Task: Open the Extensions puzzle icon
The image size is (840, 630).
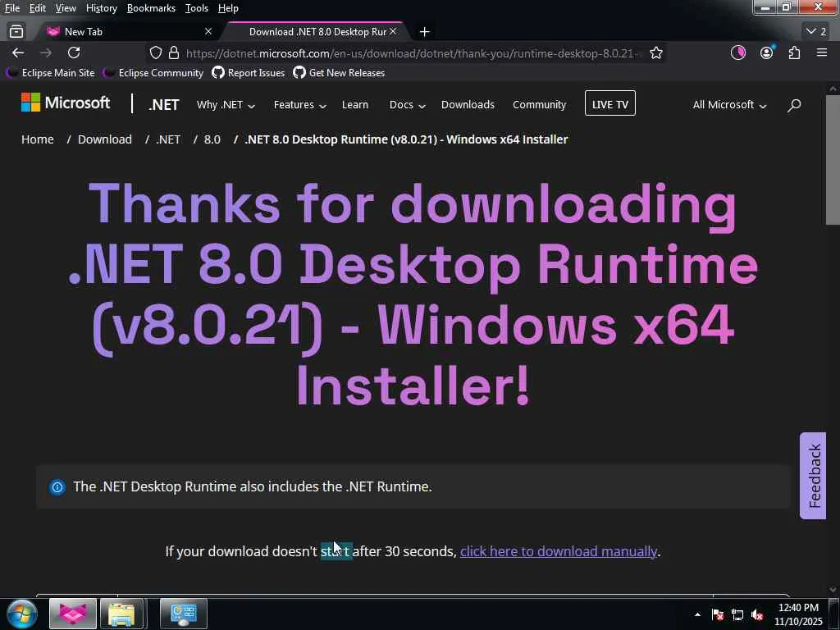Action: pos(794,52)
